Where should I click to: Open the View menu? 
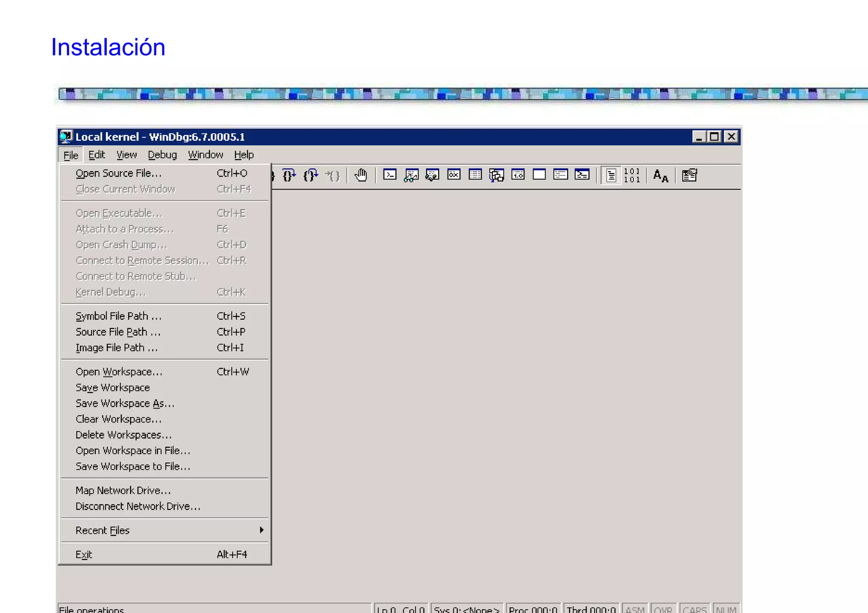(126, 155)
